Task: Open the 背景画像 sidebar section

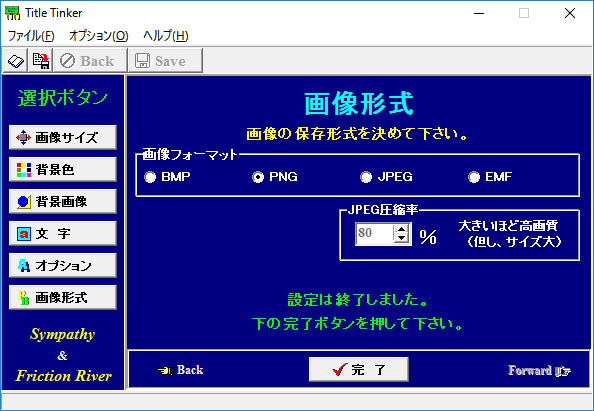Action: 63,202
